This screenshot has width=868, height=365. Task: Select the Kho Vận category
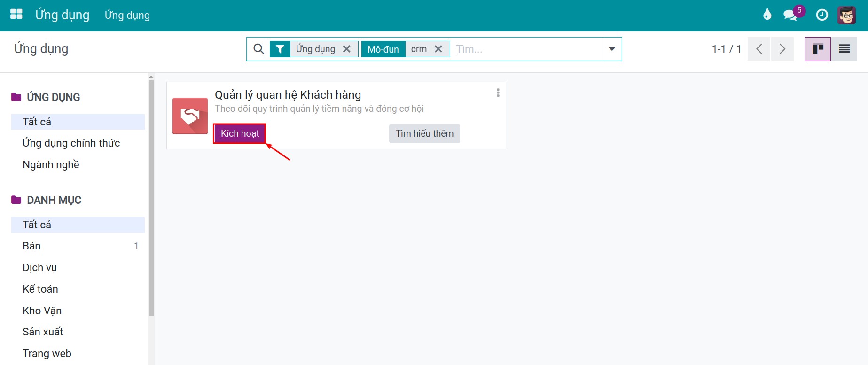tap(78, 311)
